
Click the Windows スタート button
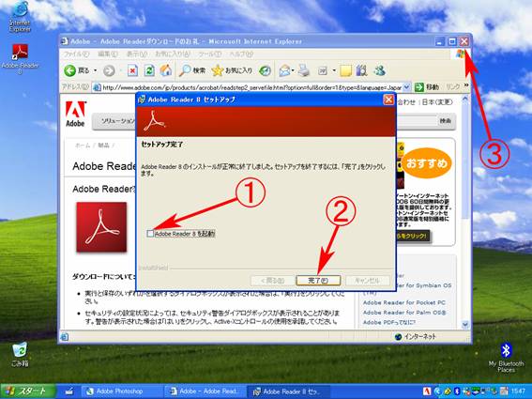pyautogui.click(x=28, y=391)
